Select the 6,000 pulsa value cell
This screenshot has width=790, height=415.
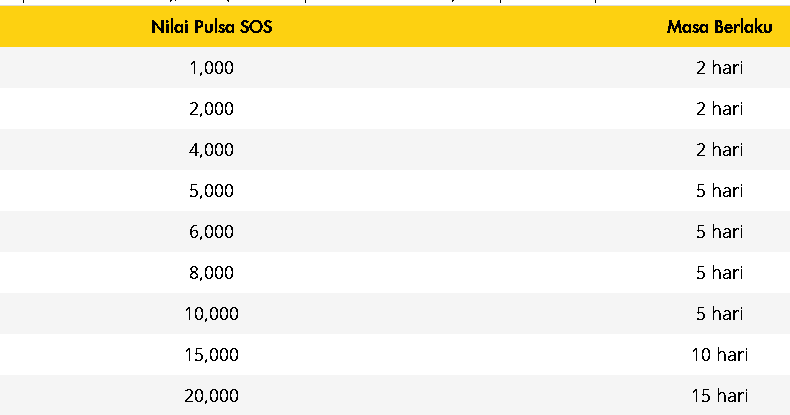point(212,232)
